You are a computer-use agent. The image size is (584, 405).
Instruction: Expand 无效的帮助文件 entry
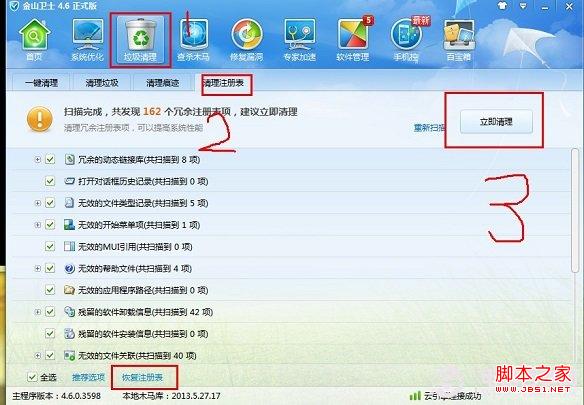38,268
